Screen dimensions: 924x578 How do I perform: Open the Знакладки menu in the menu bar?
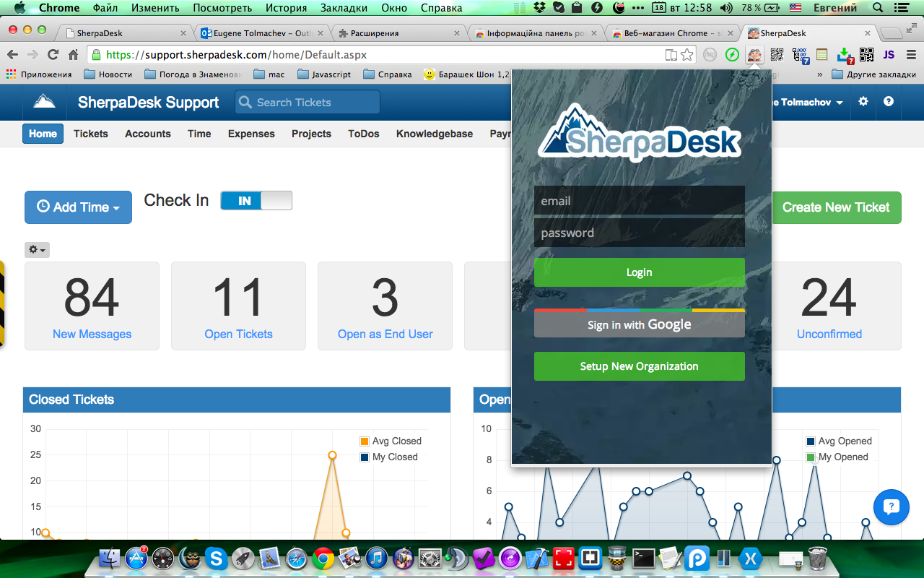344,8
